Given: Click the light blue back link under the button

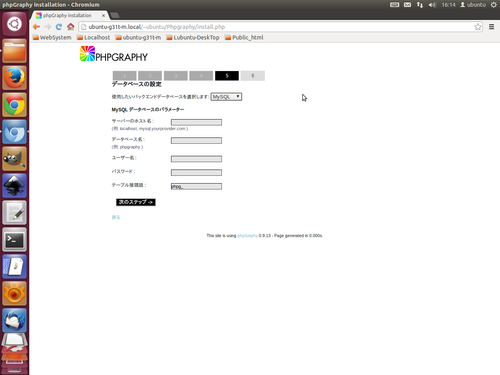Looking at the screenshot, I should coord(116,217).
